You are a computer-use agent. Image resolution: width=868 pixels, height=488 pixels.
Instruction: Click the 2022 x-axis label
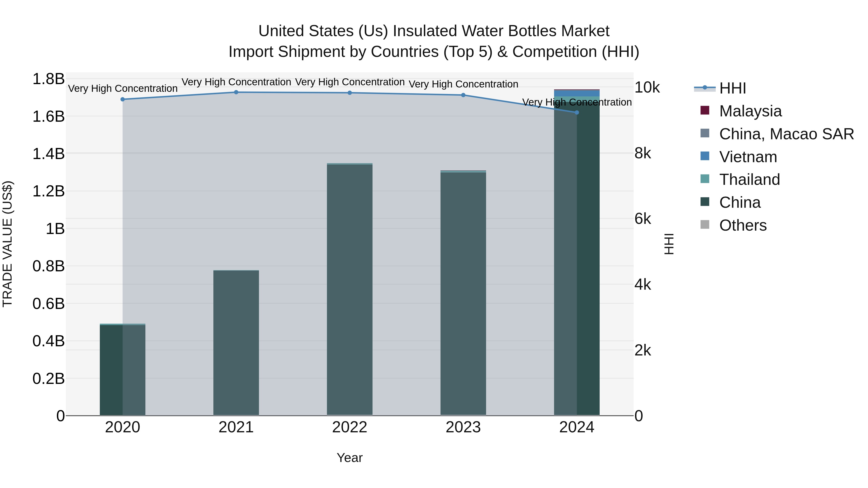tap(350, 427)
